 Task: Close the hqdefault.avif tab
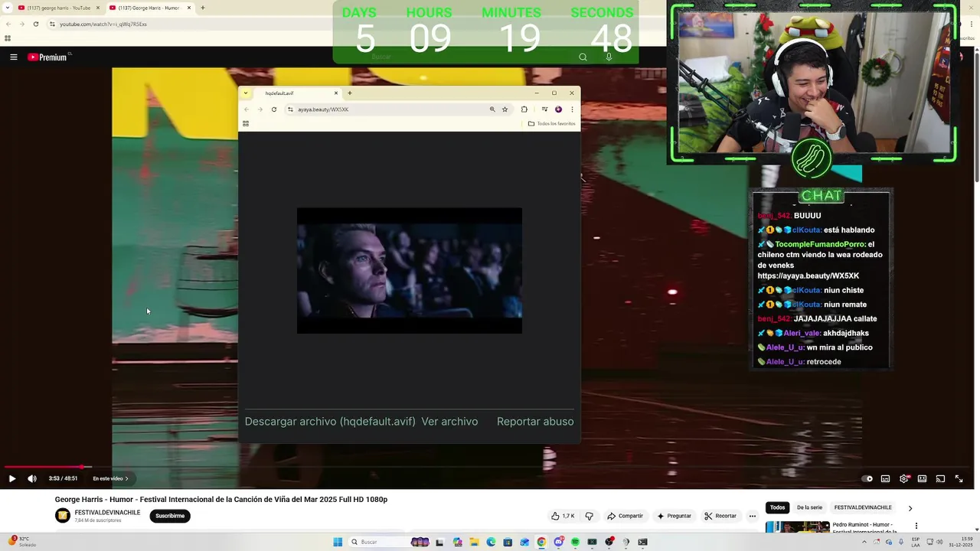point(335,93)
